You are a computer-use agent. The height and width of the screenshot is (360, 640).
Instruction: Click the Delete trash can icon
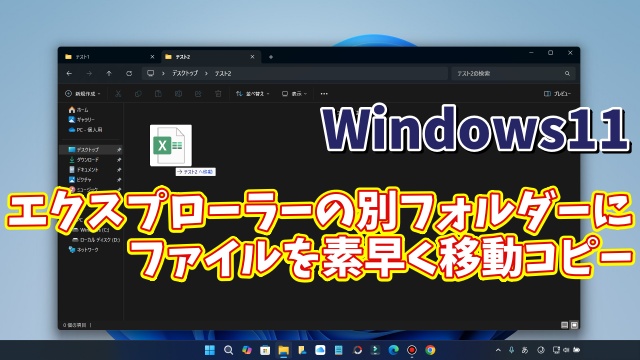pos(218,94)
